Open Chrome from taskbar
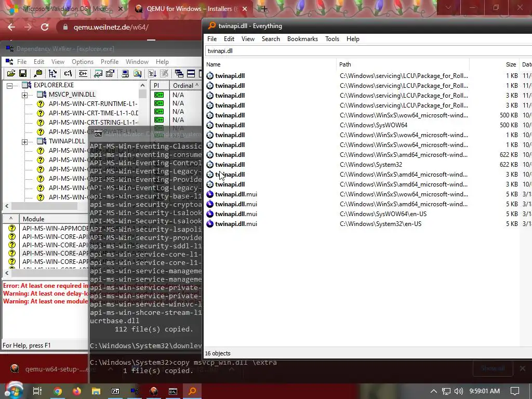Screen dimensions: 532x399 pos(58,391)
